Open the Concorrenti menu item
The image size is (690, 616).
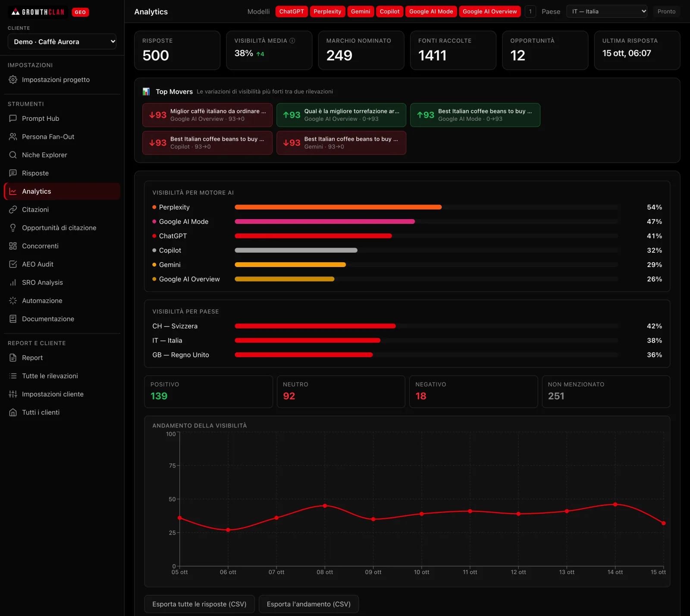pos(62,246)
